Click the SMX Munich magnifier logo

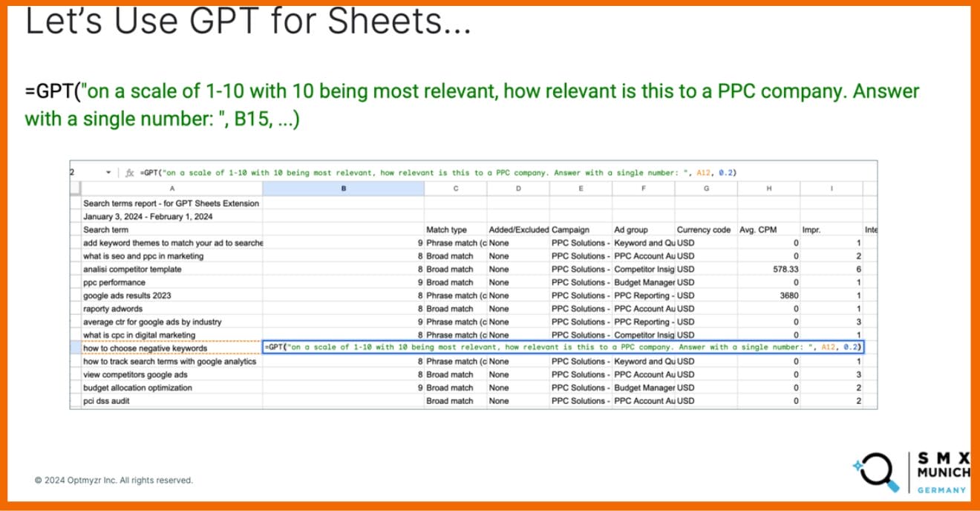(x=879, y=472)
